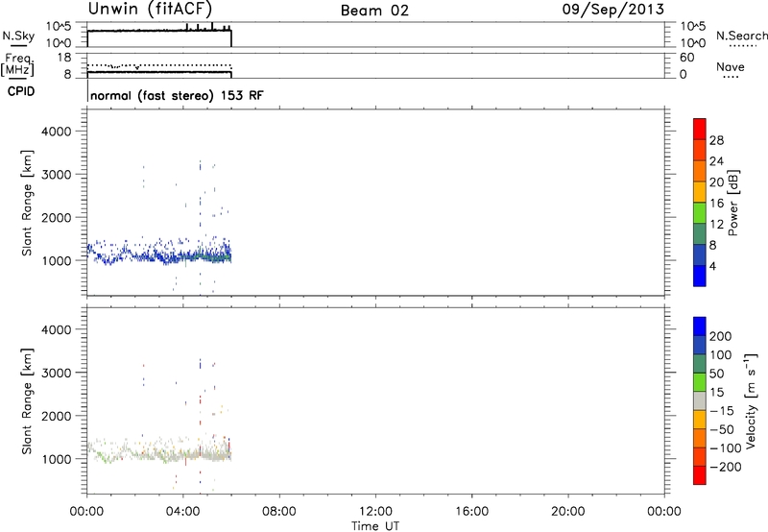Click the '50' velocity colorbar label
The width and height of the screenshot is (768, 532).
pyautogui.click(x=716, y=374)
